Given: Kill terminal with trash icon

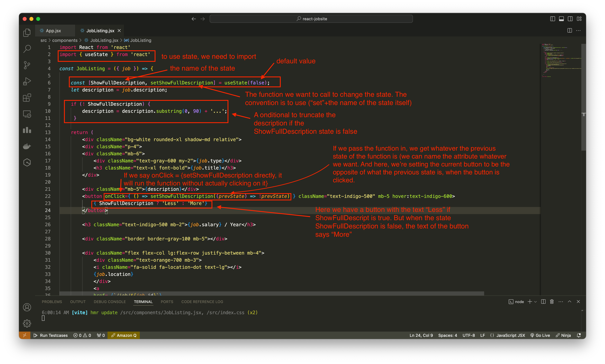Looking at the screenshot, I should 552,302.
